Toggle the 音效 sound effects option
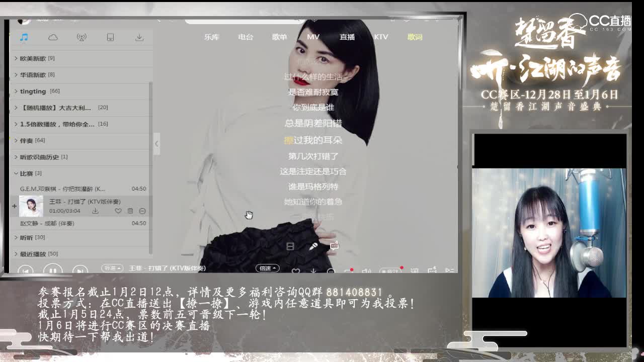 pyautogui.click(x=391, y=271)
